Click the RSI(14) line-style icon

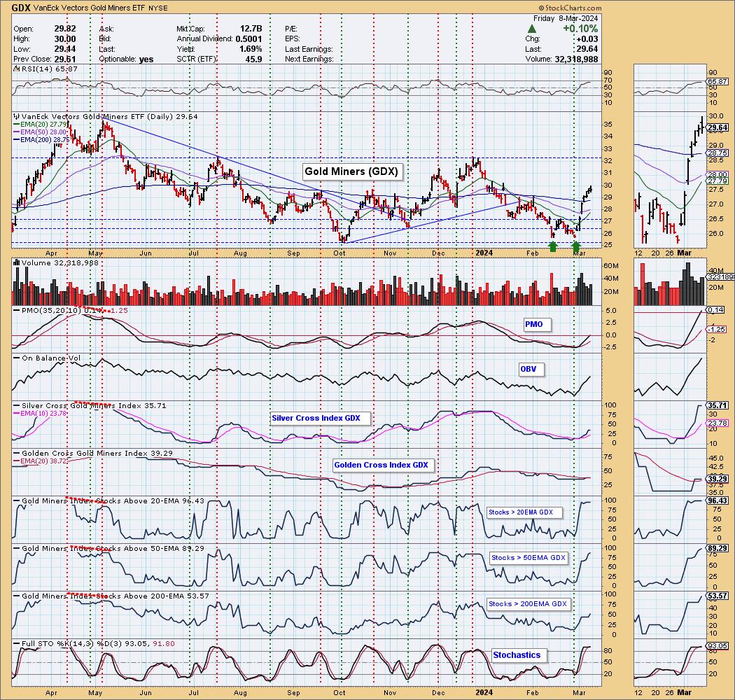[x=17, y=69]
